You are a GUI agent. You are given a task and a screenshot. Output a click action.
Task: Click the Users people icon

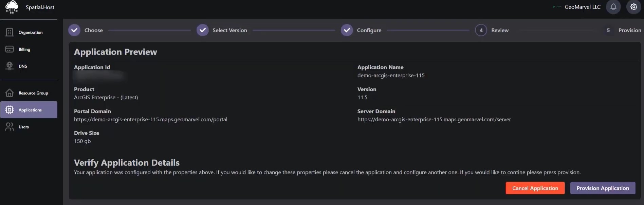[10, 127]
